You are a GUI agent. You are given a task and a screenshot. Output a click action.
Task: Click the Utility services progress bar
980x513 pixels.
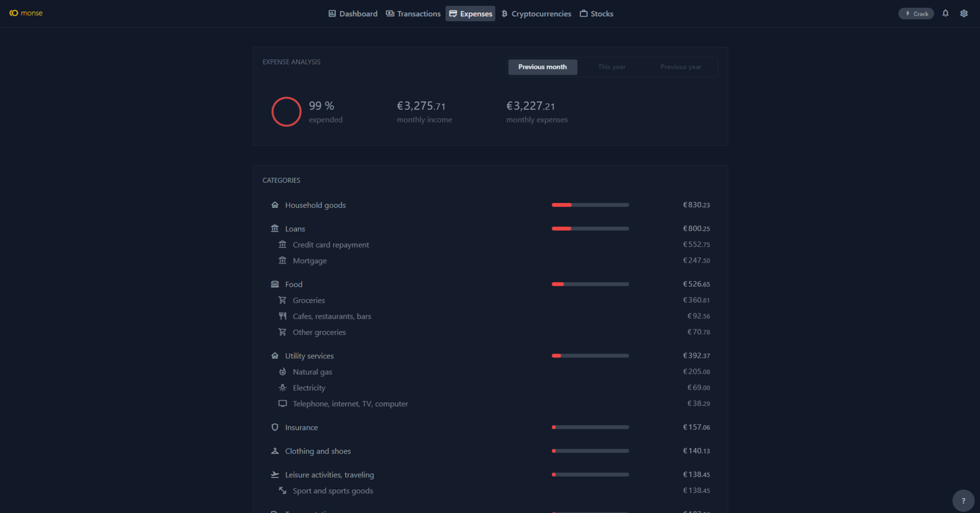pyautogui.click(x=590, y=356)
